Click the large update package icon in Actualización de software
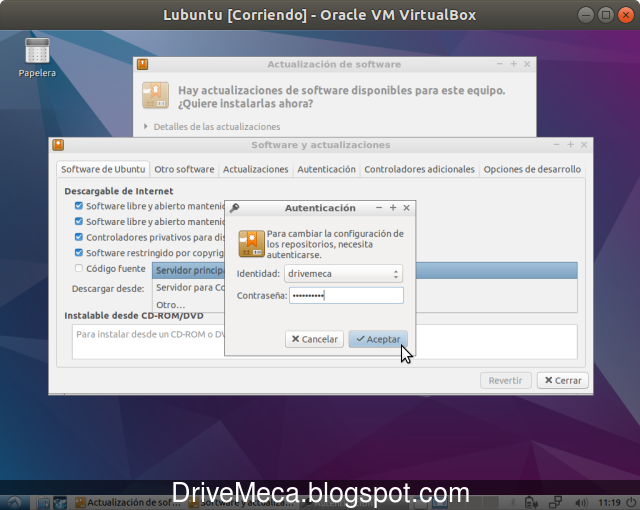Screen dimensions: 640x510 (x=155, y=95)
